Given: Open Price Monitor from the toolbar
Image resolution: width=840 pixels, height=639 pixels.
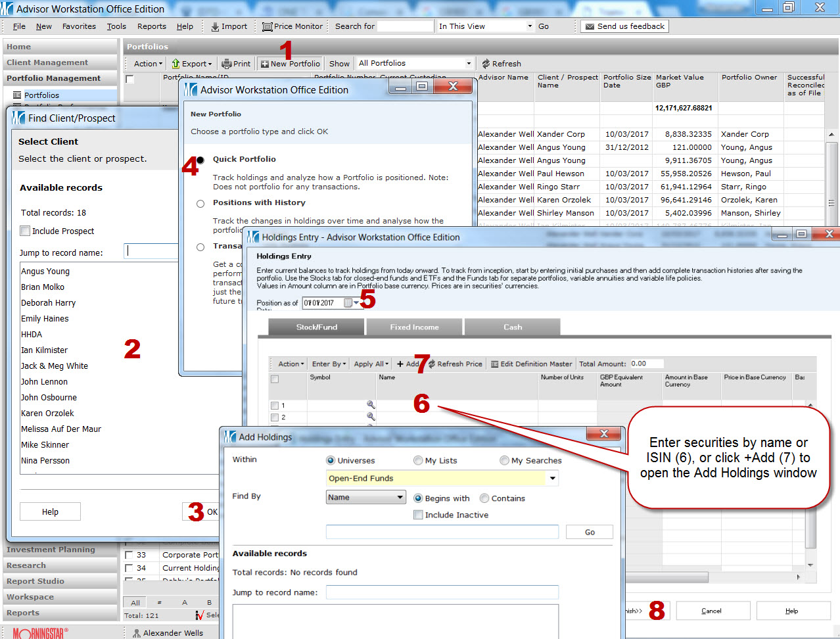Looking at the screenshot, I should pyautogui.click(x=268, y=27).
